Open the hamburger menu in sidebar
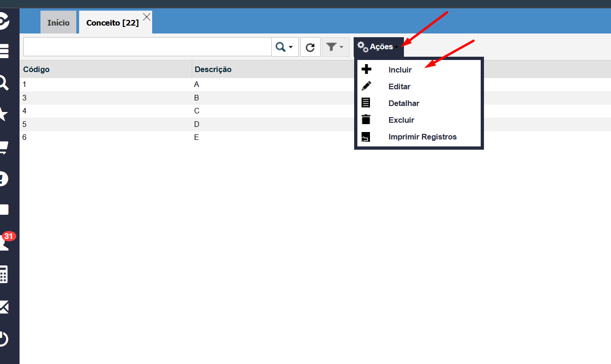Viewport: 611px width, 364px height. coord(4,51)
